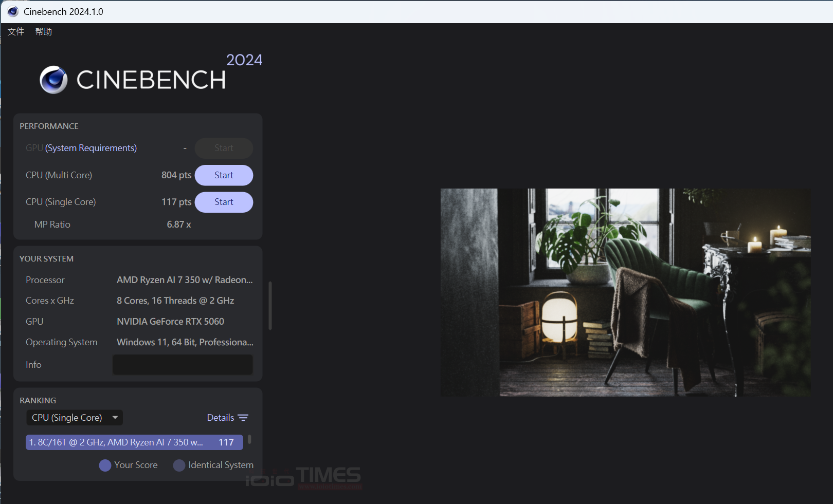Open the CPU (Single Core) ranking dropdown
The width and height of the screenshot is (833, 504).
click(x=67, y=418)
